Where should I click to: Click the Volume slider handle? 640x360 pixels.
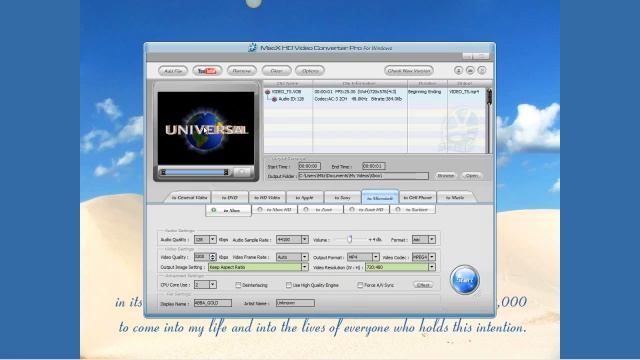click(x=350, y=240)
